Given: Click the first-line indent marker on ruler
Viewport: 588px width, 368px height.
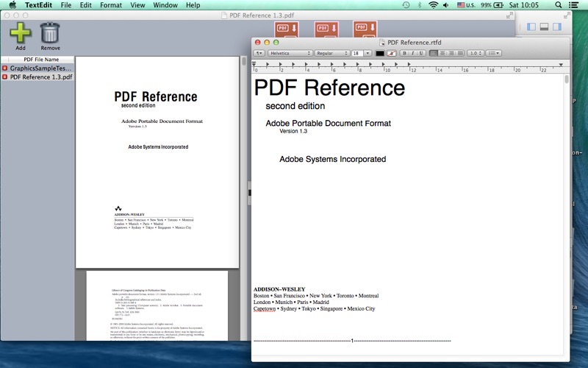Looking at the screenshot, I should (254, 63).
